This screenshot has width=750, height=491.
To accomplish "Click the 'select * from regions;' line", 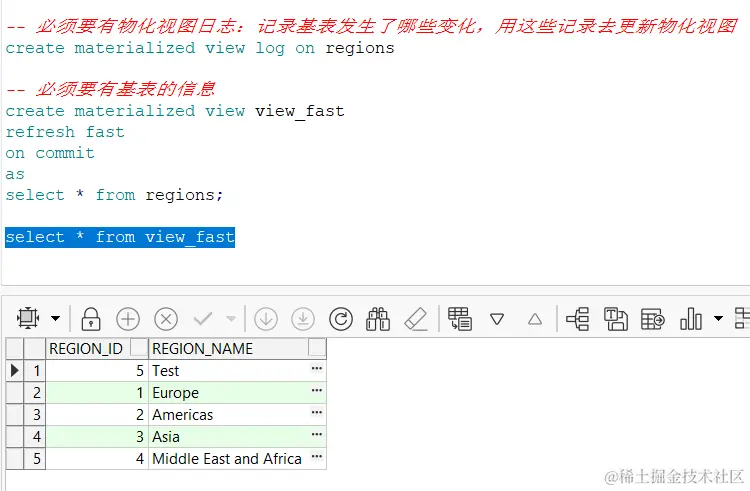I will tap(114, 195).
